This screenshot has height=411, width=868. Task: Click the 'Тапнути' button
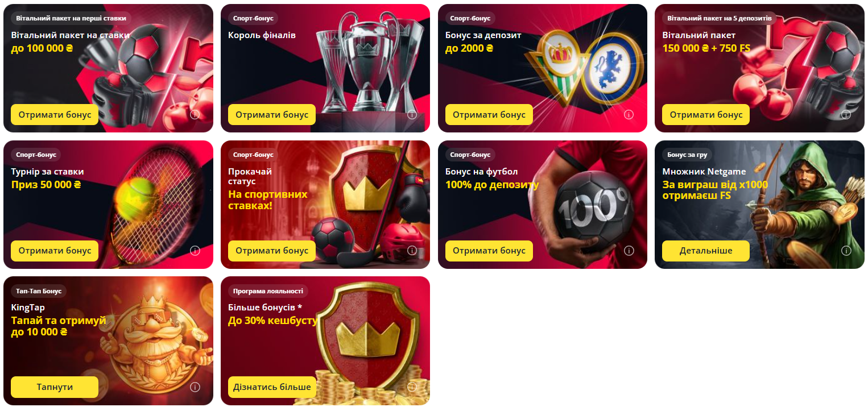[x=55, y=387]
